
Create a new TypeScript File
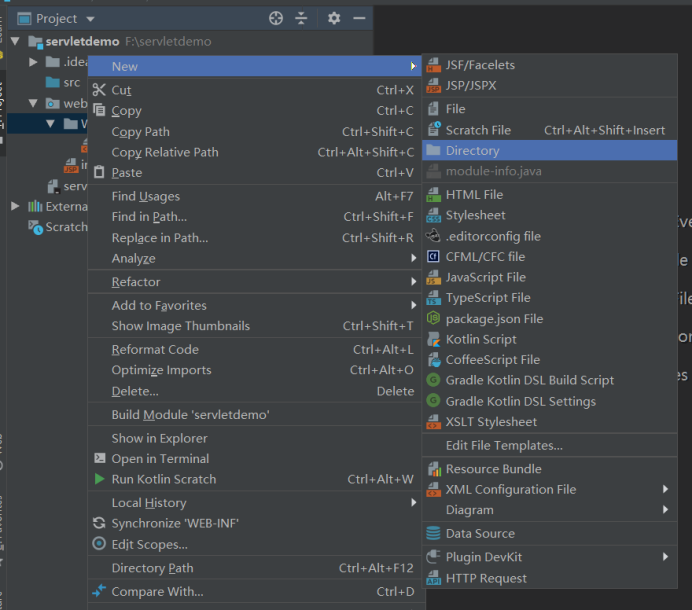(x=549, y=297)
